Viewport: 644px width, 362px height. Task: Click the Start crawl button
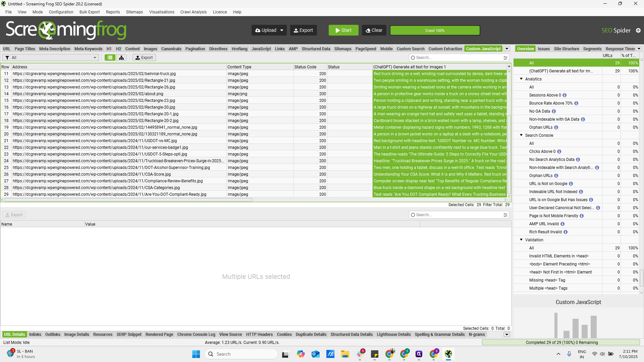tap(343, 30)
